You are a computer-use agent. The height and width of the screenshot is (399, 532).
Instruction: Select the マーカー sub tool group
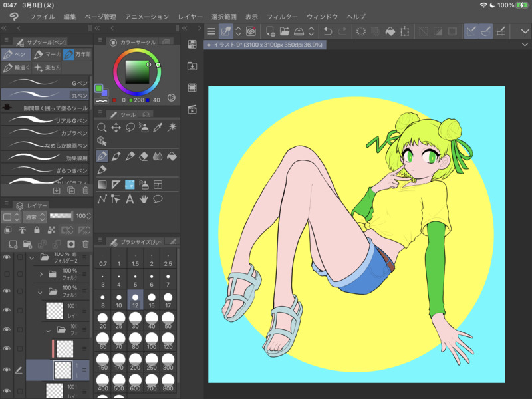(x=47, y=54)
